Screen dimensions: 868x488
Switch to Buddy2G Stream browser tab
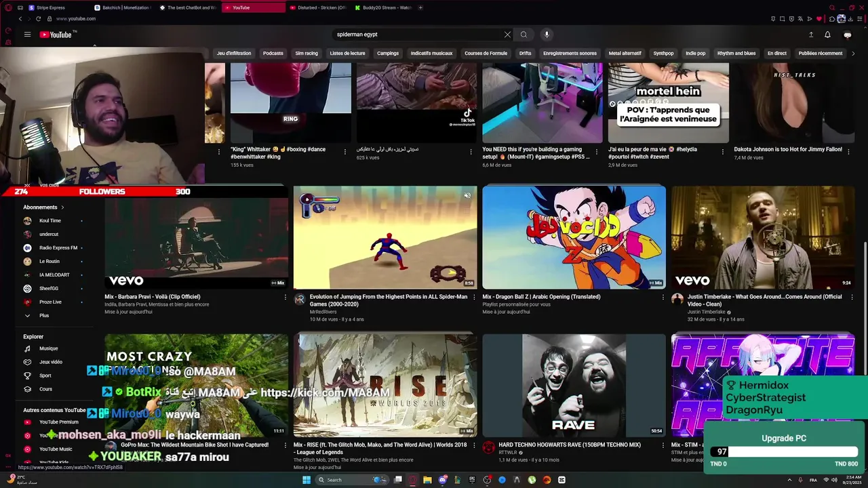[x=383, y=7]
